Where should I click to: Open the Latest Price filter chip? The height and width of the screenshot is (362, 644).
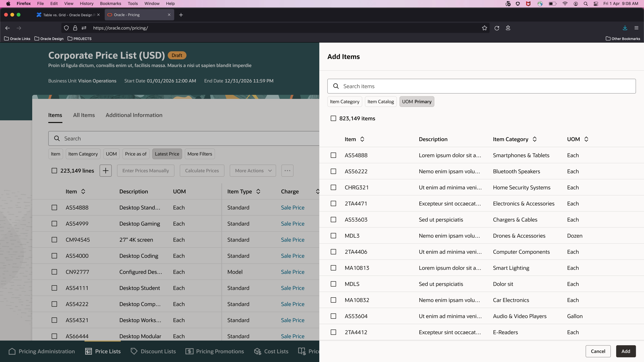pyautogui.click(x=167, y=154)
